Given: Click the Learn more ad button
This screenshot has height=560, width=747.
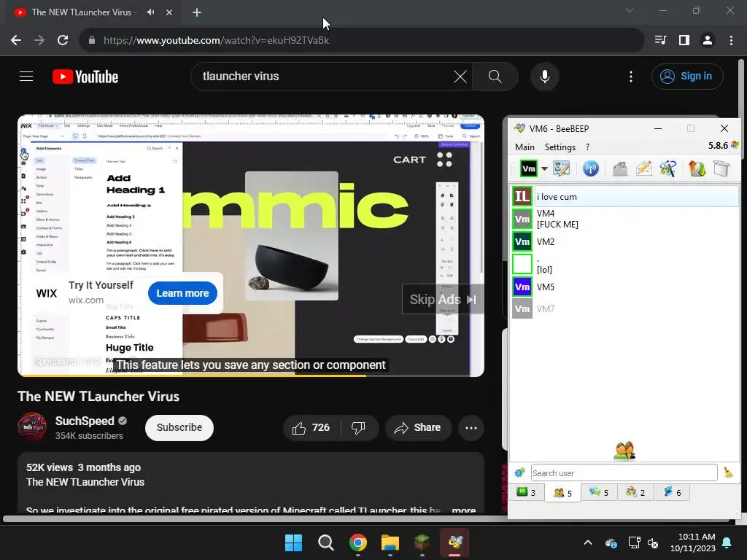Looking at the screenshot, I should click(x=182, y=293).
